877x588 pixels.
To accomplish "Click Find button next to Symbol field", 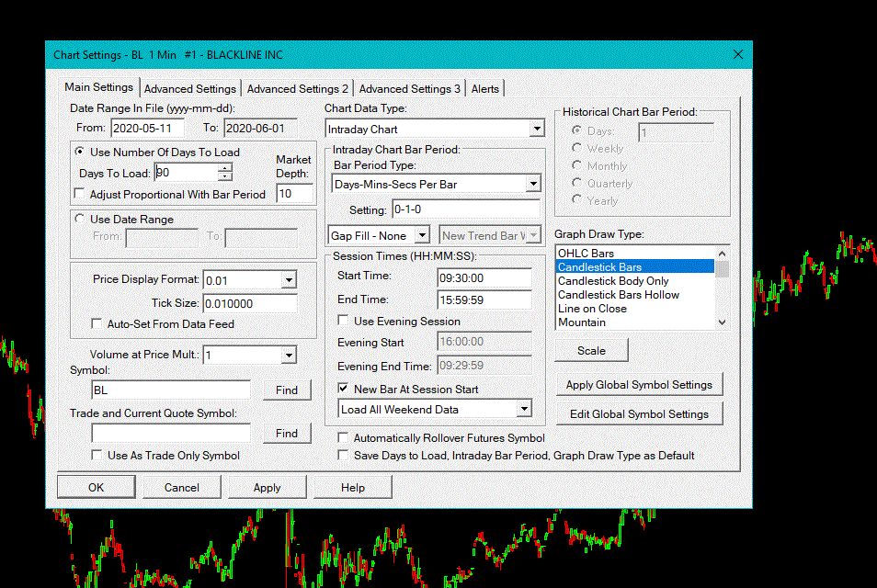I will pos(287,390).
